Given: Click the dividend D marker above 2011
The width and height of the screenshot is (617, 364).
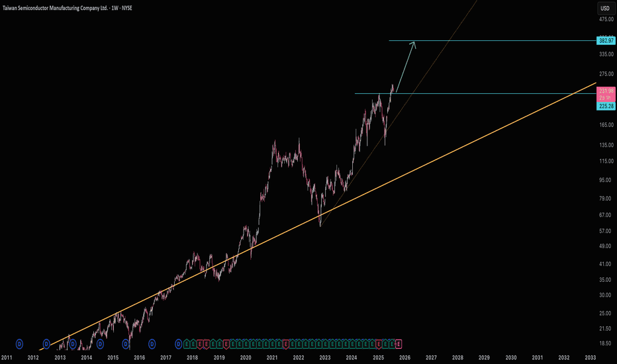Looking at the screenshot, I should (19, 344).
